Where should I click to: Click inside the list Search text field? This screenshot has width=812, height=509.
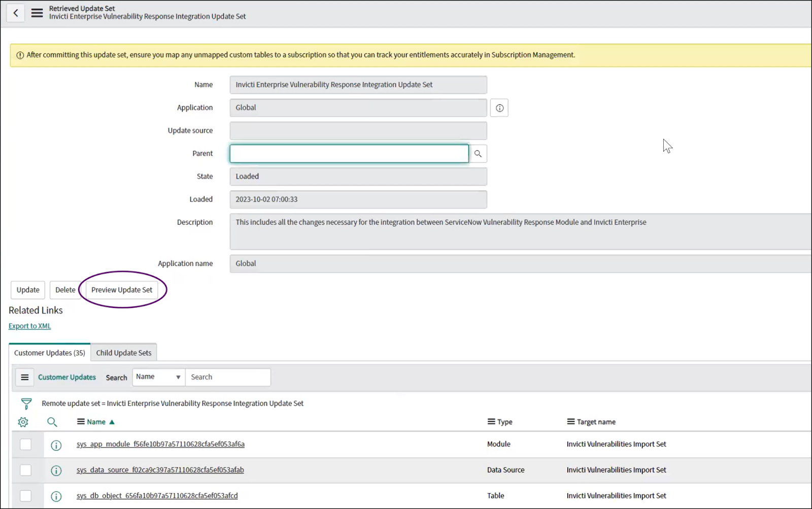tap(227, 377)
